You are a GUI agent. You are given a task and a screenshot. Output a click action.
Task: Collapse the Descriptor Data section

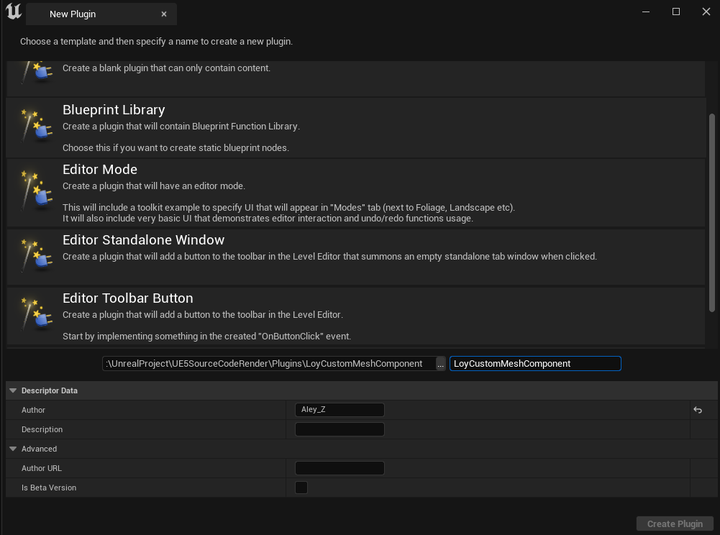pyautogui.click(x=13, y=390)
